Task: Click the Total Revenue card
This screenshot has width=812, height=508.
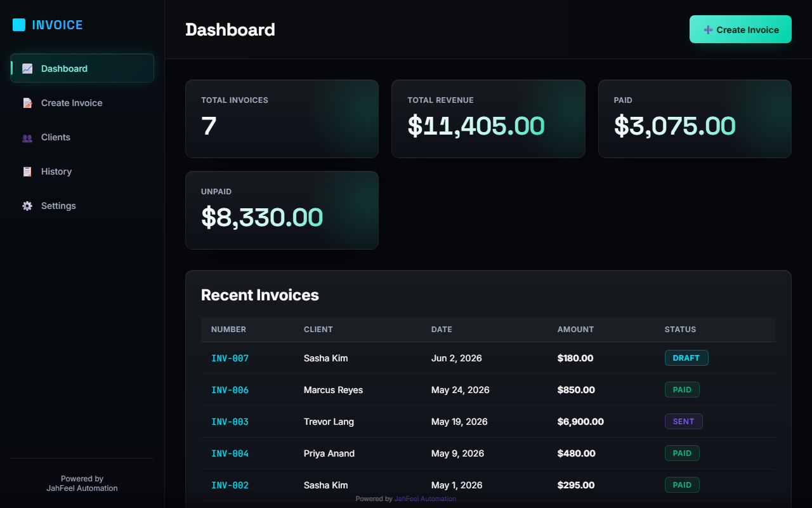Action: [488, 119]
